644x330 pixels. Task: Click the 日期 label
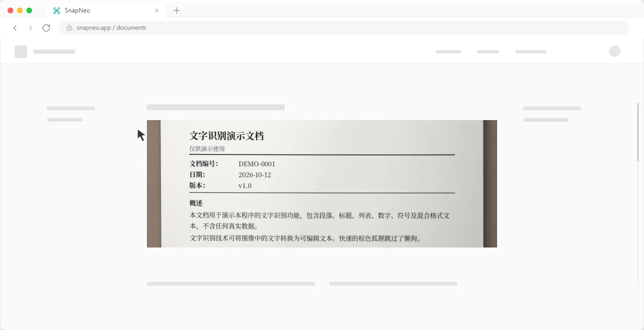[197, 175]
